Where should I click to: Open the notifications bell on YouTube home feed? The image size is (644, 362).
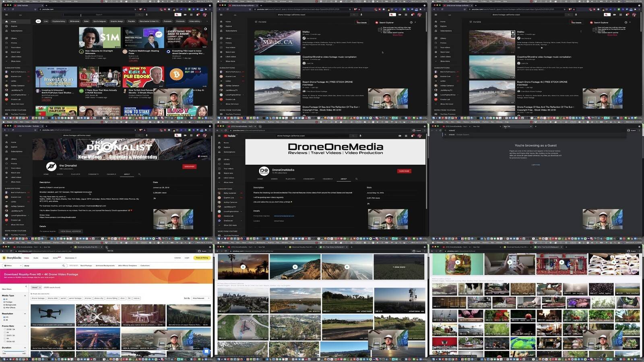(198, 15)
